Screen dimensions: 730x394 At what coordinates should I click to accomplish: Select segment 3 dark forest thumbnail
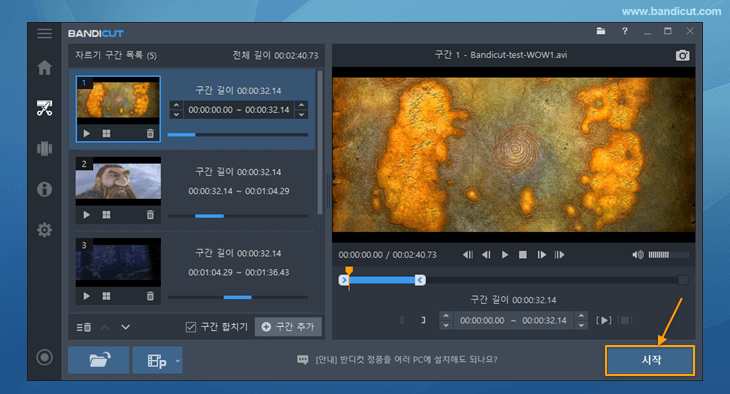[118, 262]
